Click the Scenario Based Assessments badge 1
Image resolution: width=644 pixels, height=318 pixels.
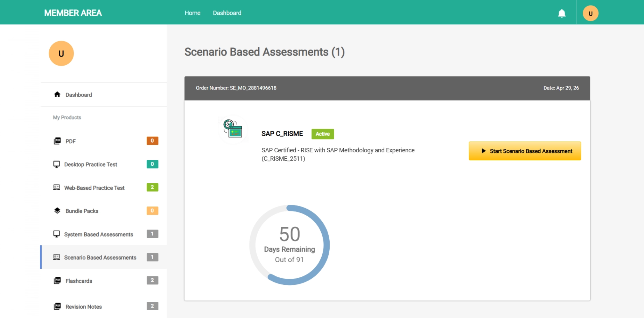coord(152,257)
